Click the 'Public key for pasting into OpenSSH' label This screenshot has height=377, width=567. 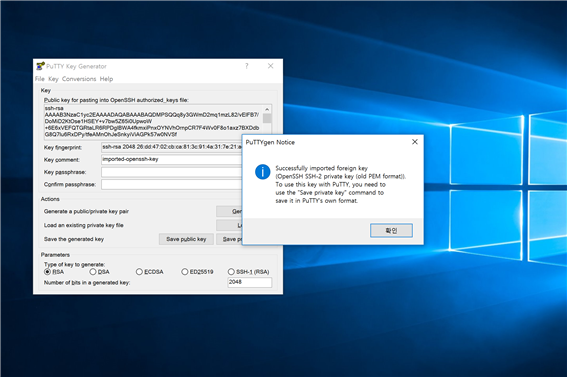116,100
